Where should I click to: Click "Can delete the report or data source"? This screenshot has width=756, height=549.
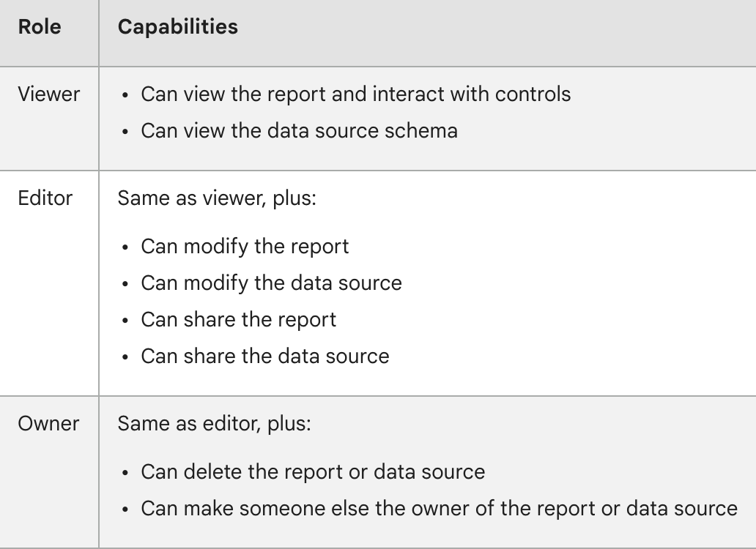pyautogui.click(x=313, y=471)
